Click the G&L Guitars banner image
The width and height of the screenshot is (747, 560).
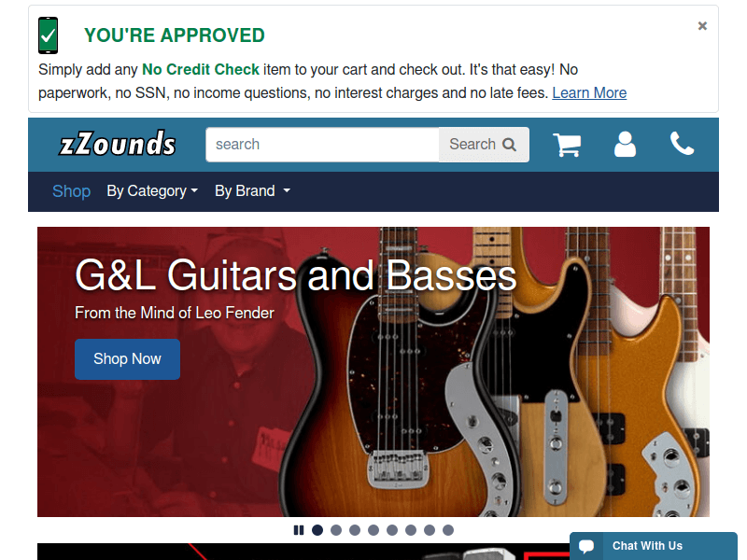click(x=373, y=371)
